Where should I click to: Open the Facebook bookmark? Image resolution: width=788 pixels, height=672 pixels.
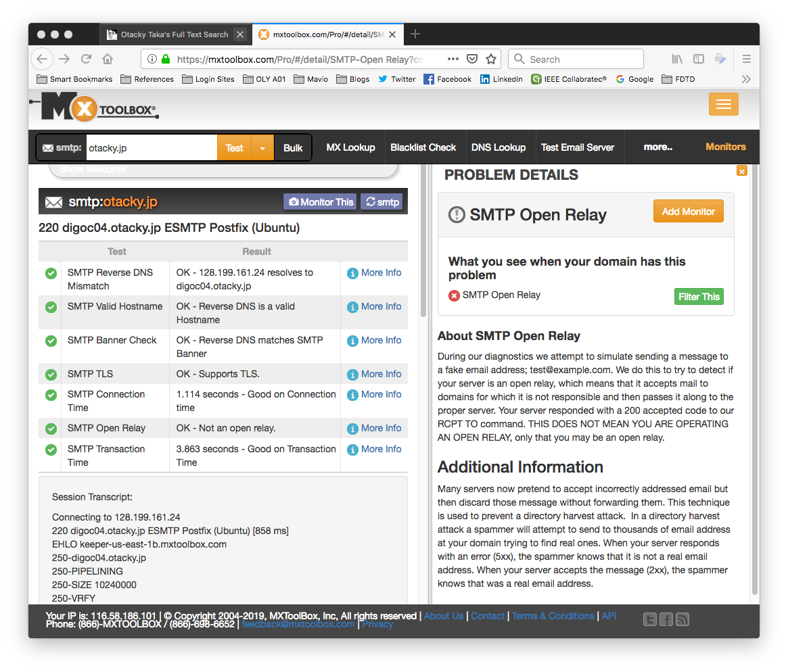[447, 79]
